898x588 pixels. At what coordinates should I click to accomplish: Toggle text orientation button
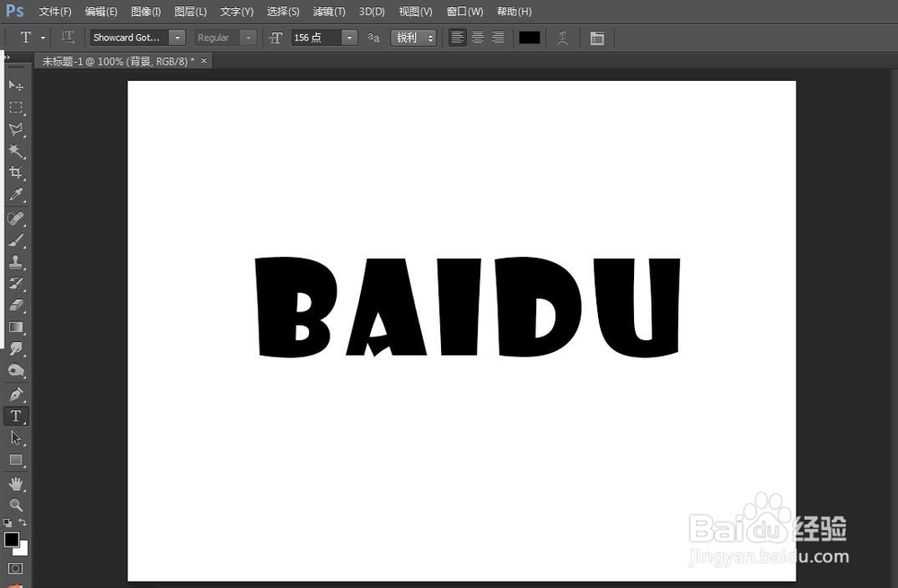67,38
